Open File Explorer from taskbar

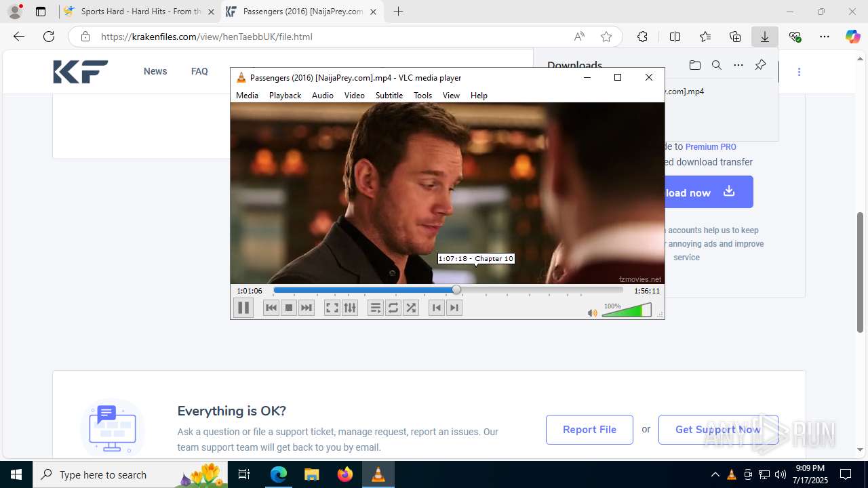(x=311, y=474)
